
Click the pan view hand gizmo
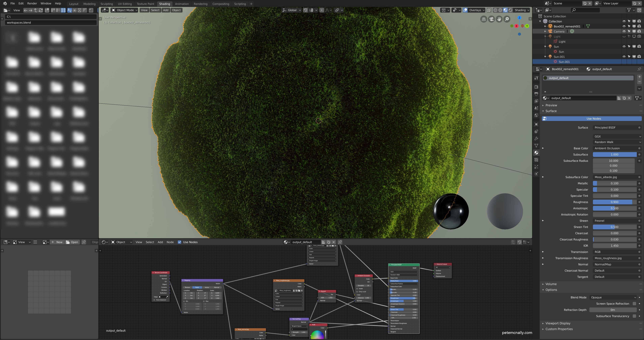pyautogui.click(x=499, y=19)
